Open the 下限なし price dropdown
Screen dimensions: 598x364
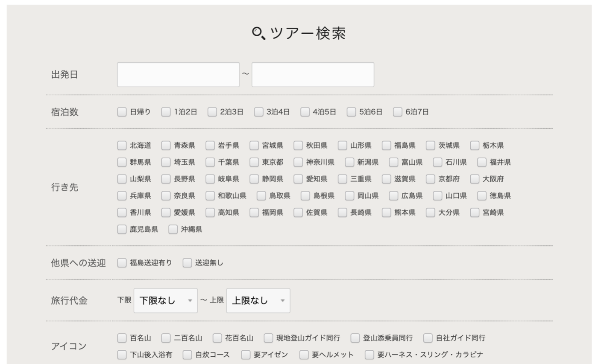pos(166,301)
